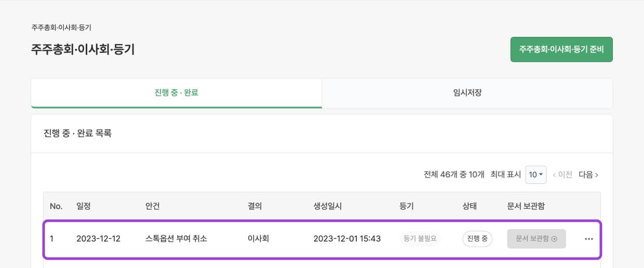Select the 진행 중 · 완료 tab
This screenshot has height=268, width=644.
click(176, 93)
